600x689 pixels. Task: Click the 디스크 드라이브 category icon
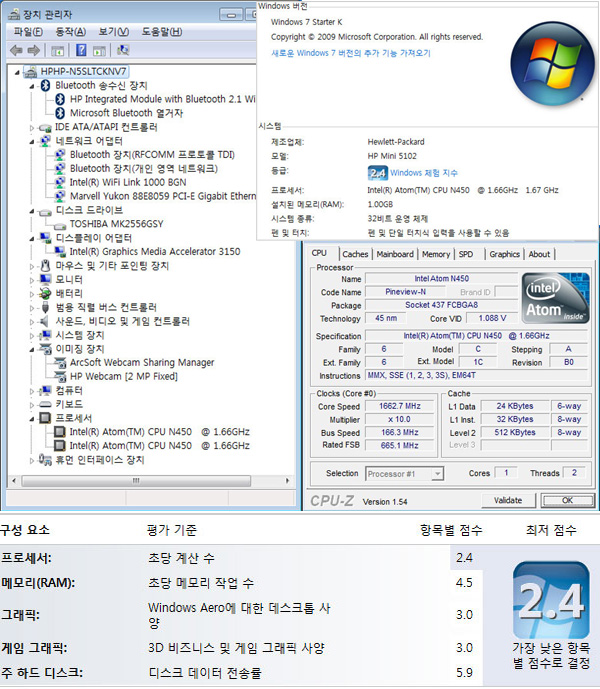(45, 211)
